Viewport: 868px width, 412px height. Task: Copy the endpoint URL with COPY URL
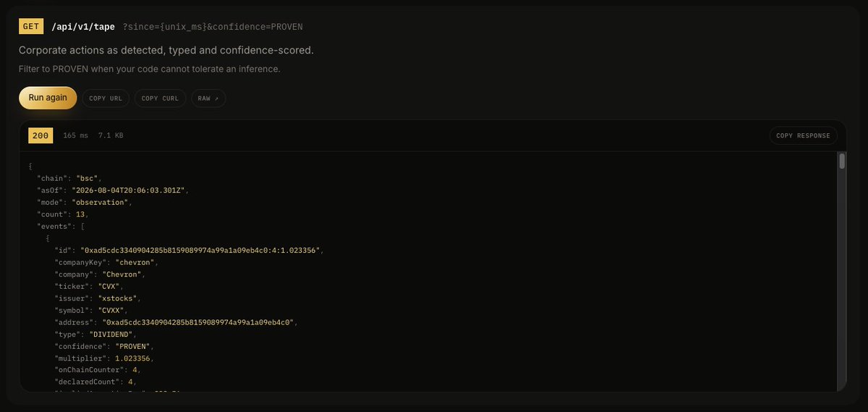pos(106,98)
